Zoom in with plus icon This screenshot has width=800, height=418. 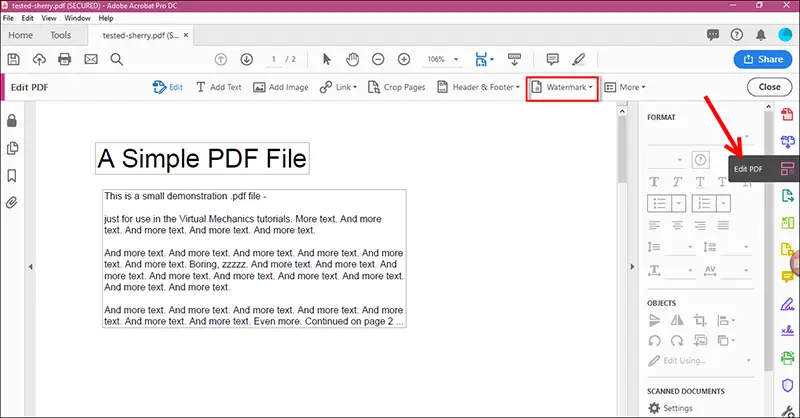404,59
